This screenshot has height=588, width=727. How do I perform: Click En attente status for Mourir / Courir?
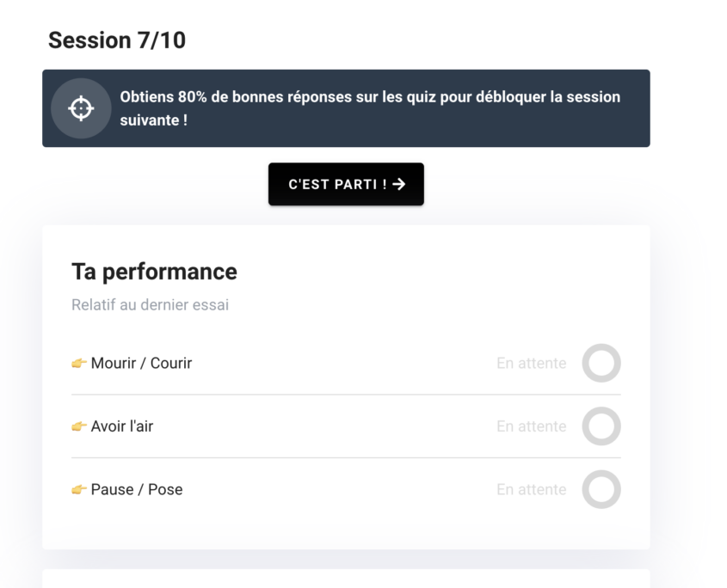point(531,363)
